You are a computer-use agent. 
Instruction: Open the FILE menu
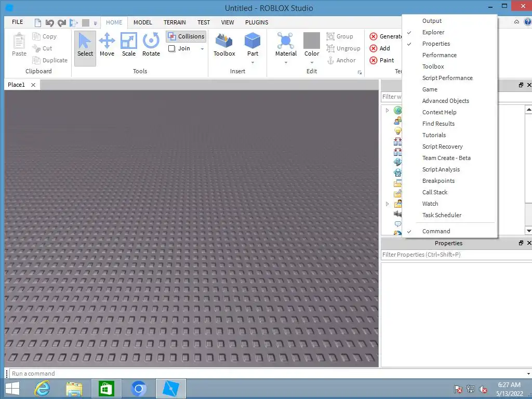click(17, 22)
